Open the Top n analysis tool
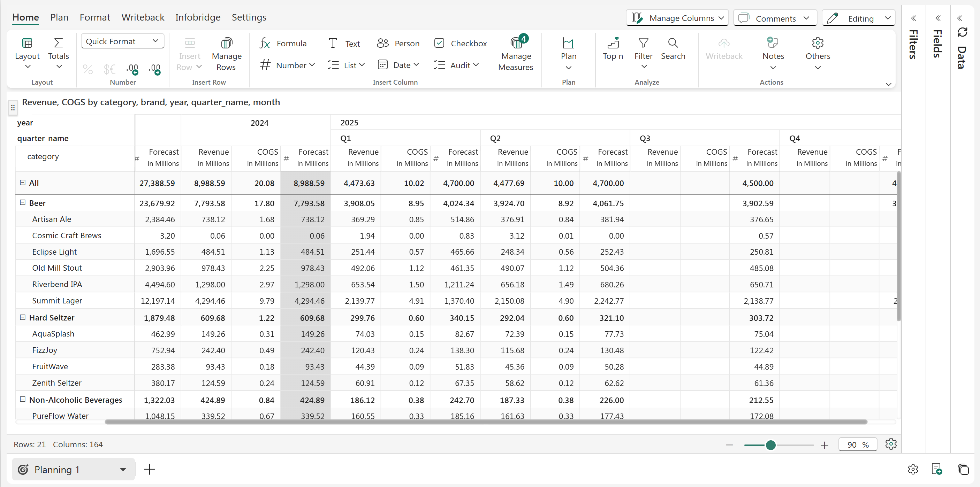Image resolution: width=980 pixels, height=487 pixels. point(613,49)
